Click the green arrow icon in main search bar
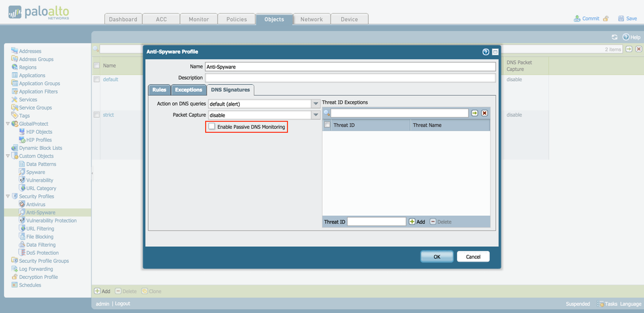Viewport: 644px width, 313px height. 629,49
